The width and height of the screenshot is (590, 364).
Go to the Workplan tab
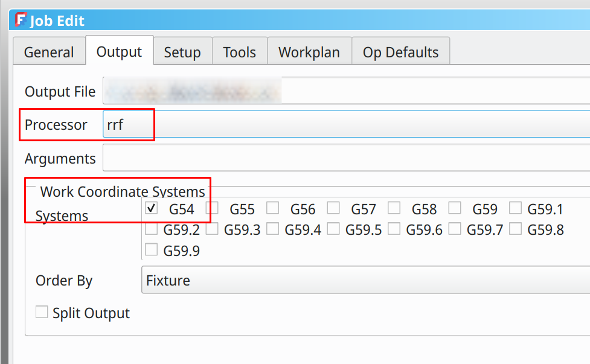[309, 53]
